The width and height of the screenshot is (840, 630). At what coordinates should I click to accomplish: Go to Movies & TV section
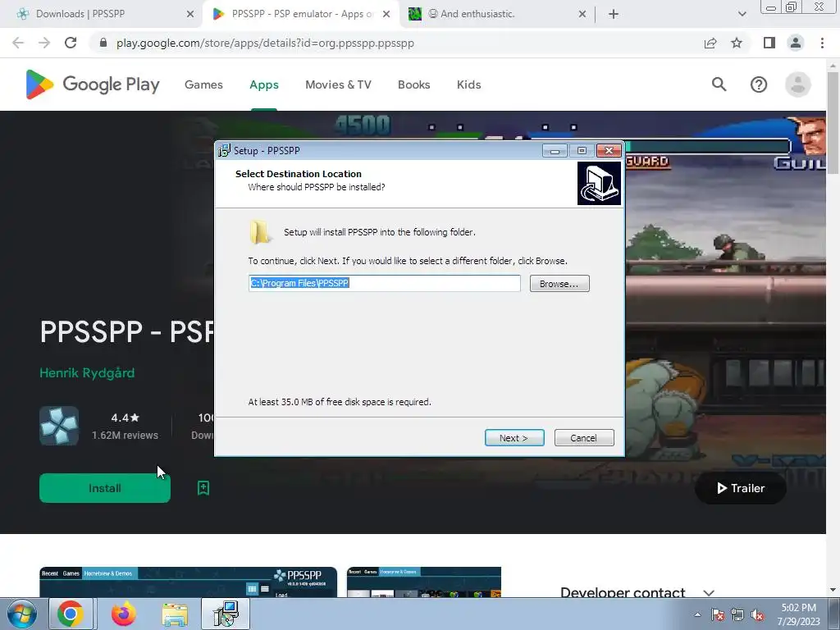(338, 84)
